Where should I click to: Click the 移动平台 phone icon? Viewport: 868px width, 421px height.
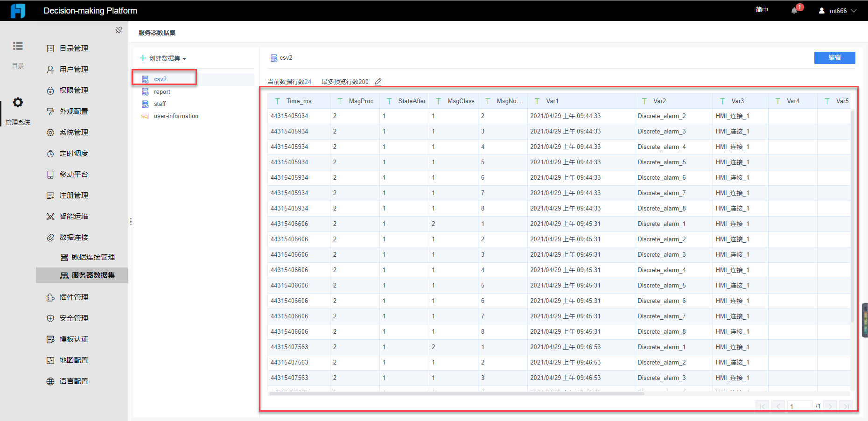(50, 175)
